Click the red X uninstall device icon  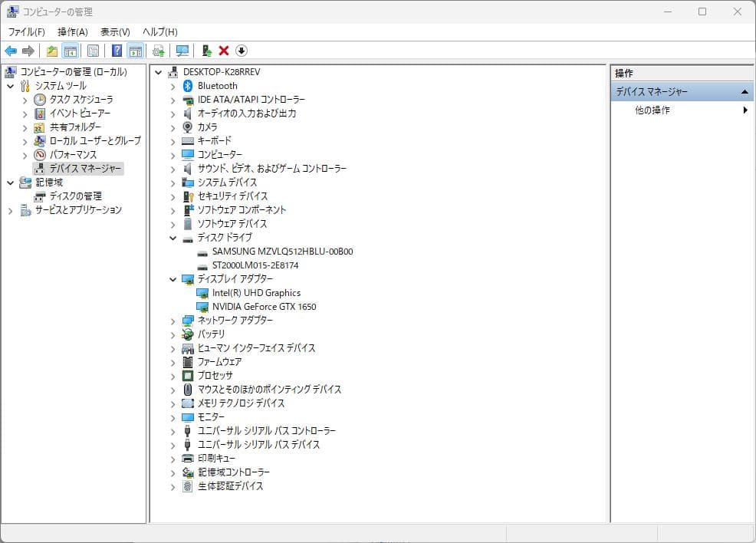222,51
